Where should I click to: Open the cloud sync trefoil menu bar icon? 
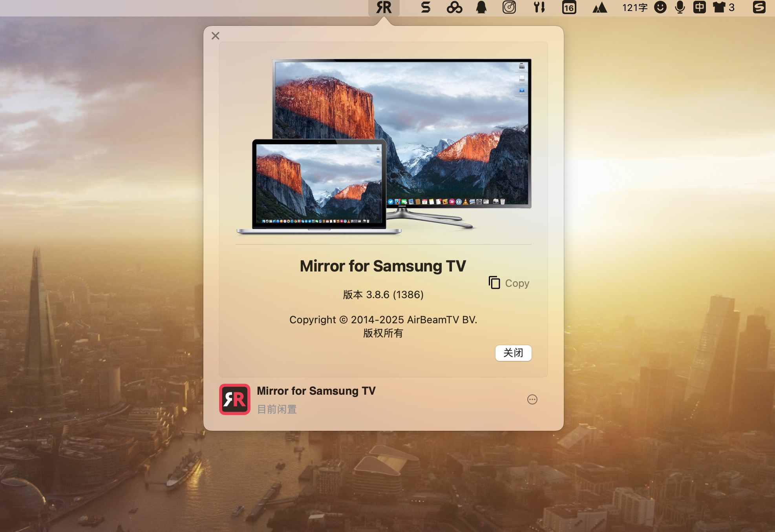(x=454, y=7)
